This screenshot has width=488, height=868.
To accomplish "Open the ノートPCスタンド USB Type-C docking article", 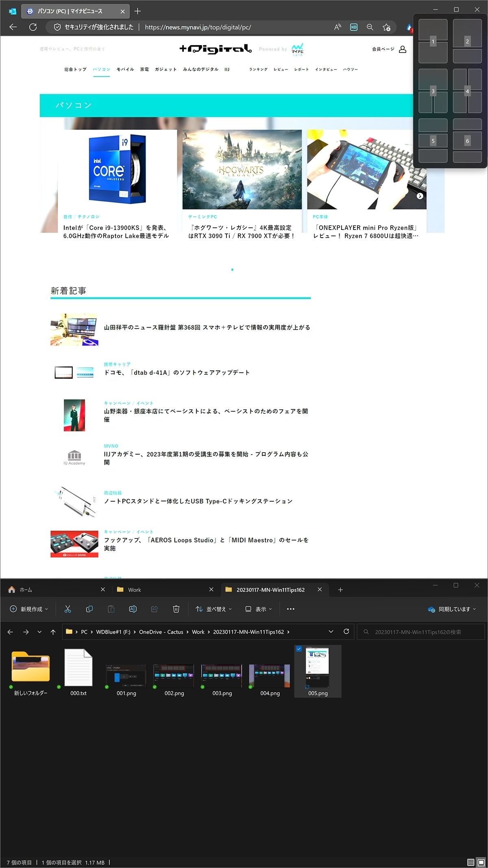I will click(x=198, y=501).
